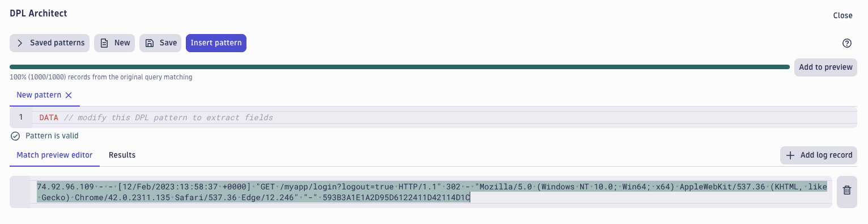Click the green matching progress bar

399,67
